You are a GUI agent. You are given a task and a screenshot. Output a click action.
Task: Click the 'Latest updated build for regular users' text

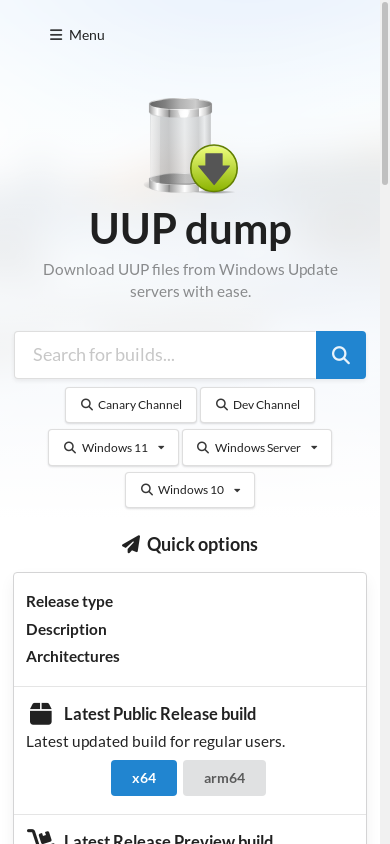155,742
